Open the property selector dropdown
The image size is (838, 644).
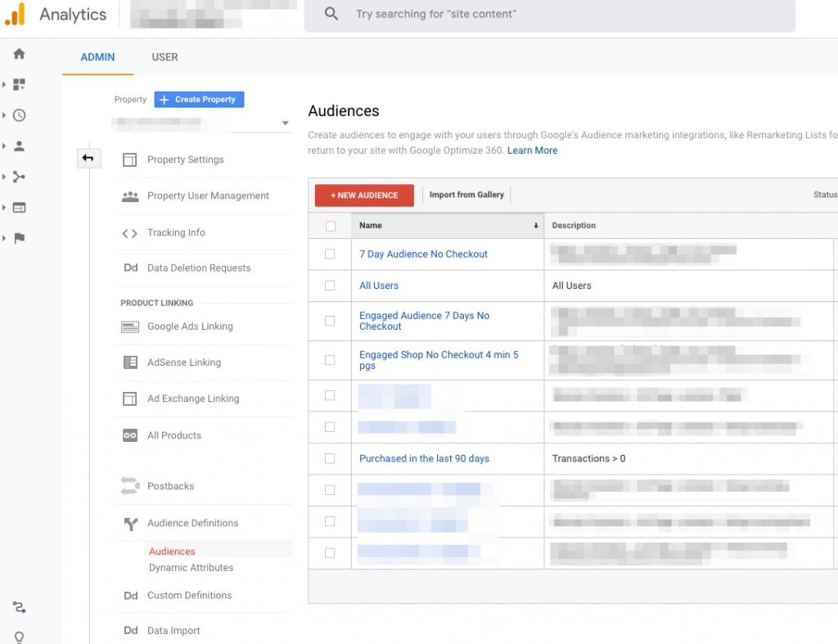pos(286,122)
